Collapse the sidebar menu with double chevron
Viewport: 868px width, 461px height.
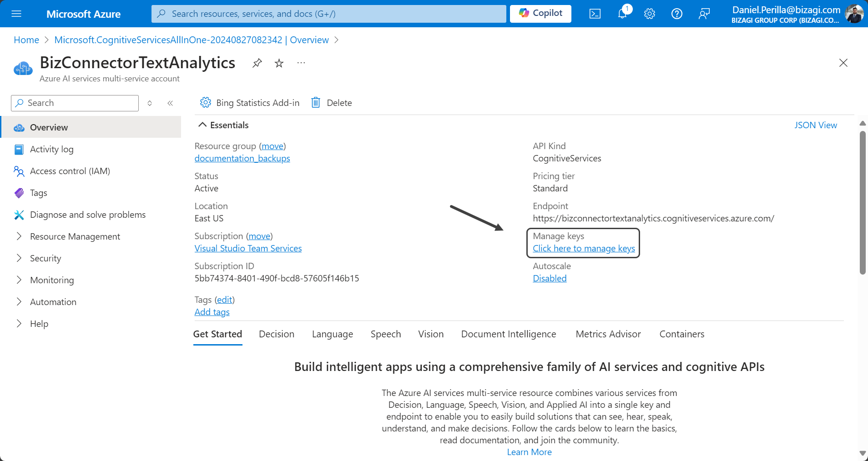(170, 103)
